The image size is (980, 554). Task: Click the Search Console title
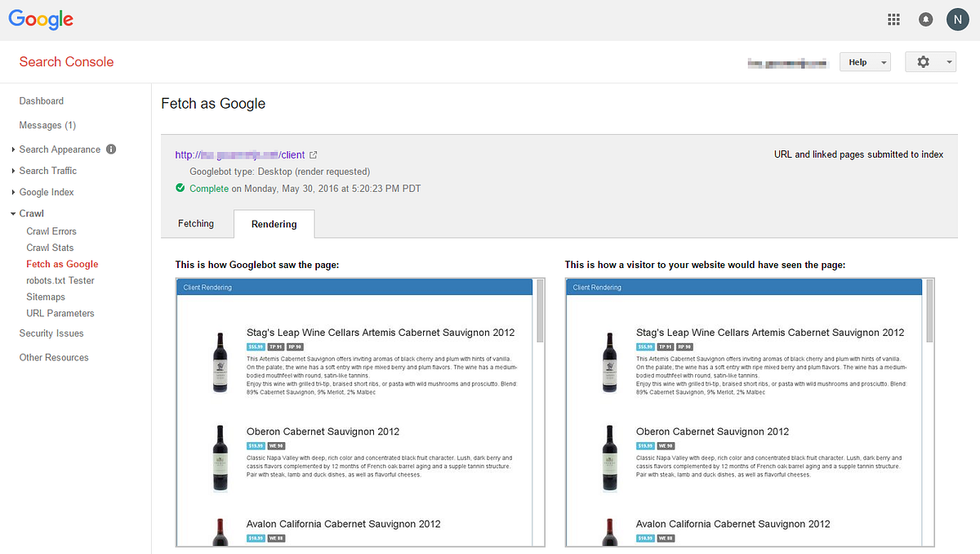click(66, 62)
